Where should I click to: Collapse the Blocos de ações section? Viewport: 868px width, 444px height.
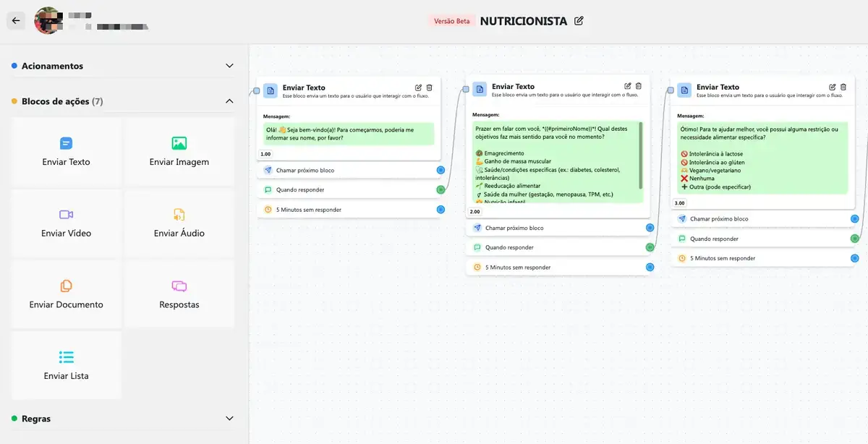coord(229,101)
